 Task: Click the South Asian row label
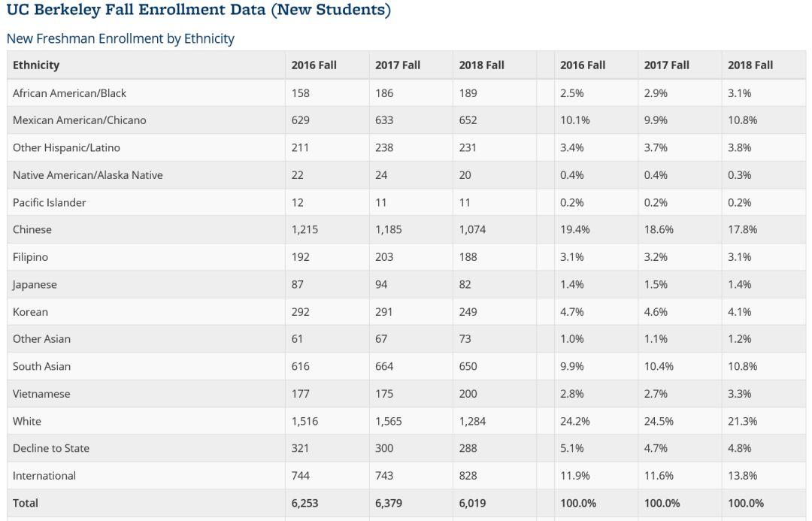42,366
